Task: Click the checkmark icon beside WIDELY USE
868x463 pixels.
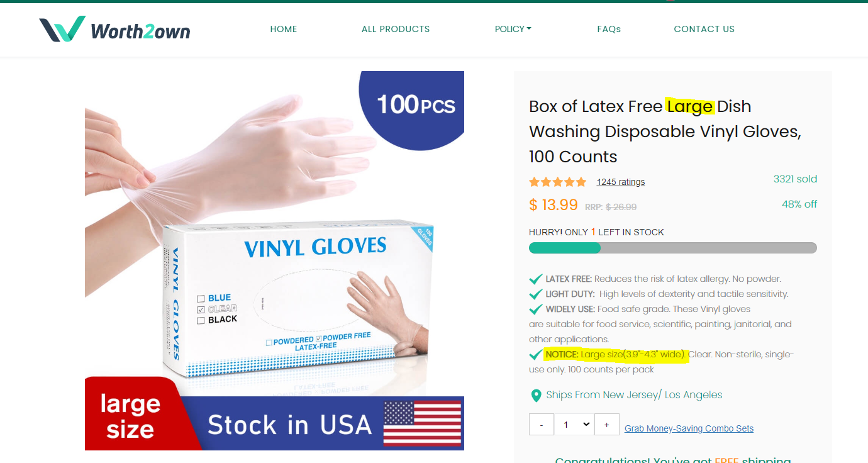Action: pyautogui.click(x=536, y=309)
